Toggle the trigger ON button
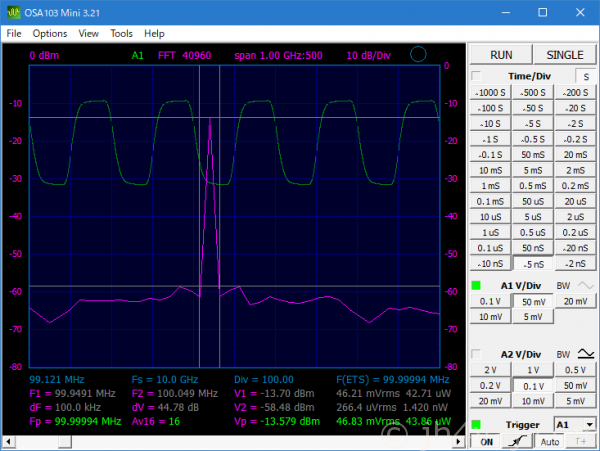The width and height of the screenshot is (600, 451). click(x=486, y=442)
